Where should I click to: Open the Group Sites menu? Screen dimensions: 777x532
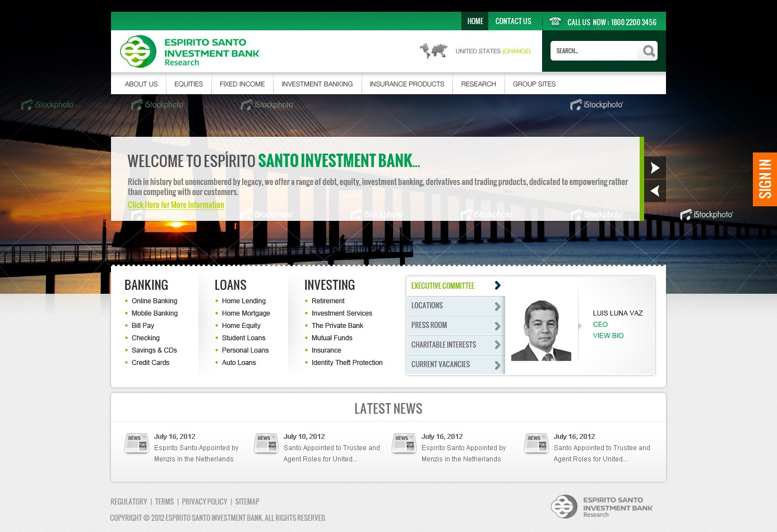[x=534, y=84]
